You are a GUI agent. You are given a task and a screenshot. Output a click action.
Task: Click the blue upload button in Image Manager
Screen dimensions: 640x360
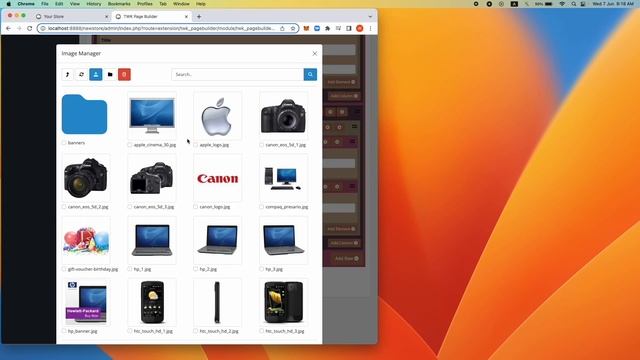(x=96, y=74)
